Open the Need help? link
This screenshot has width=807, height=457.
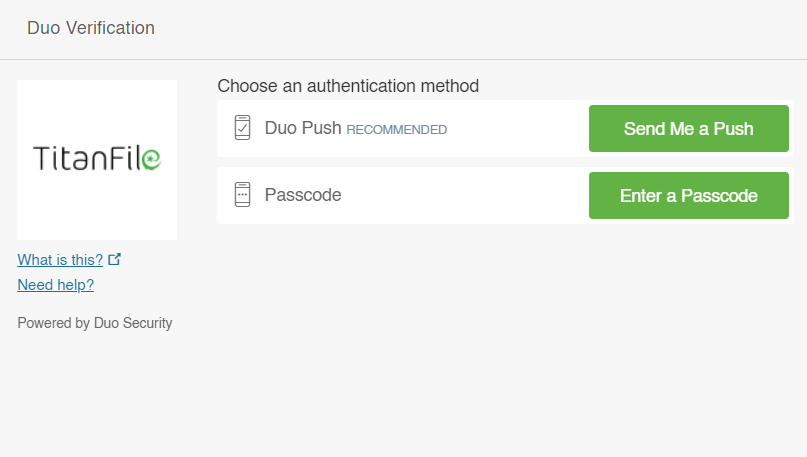click(x=56, y=285)
